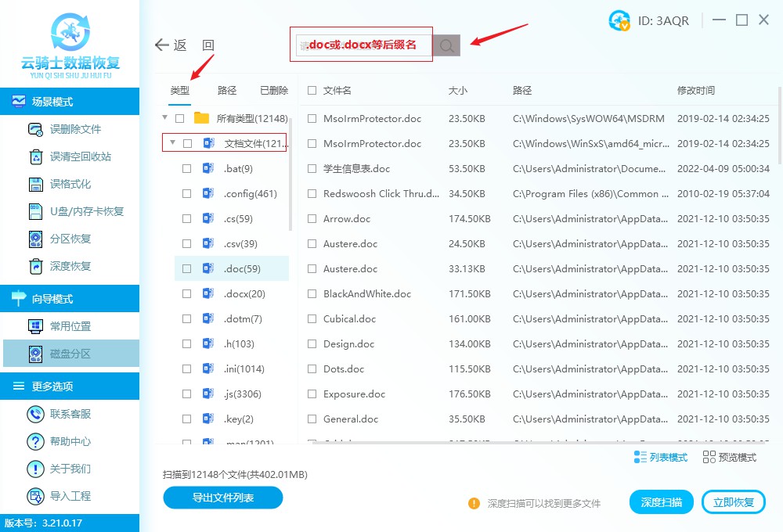This screenshot has width=783, height=532.
Task: Collapse the 文档文件 category expander
Action: coord(174,142)
